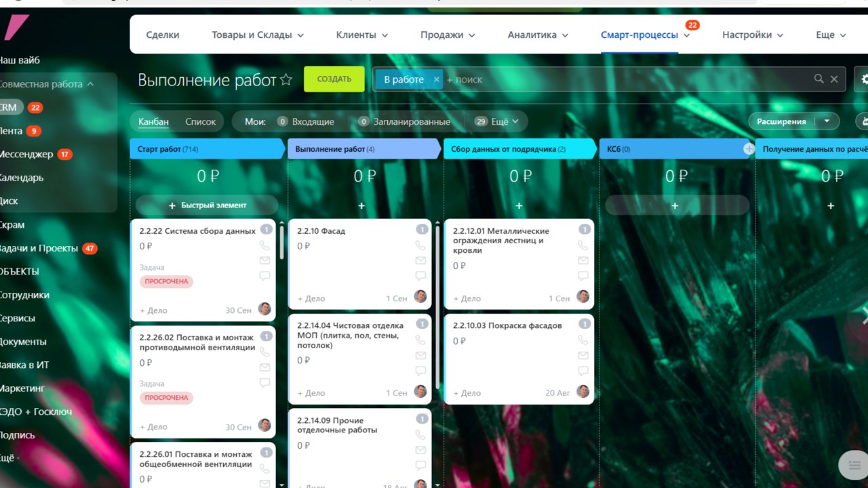Expand the Ещё counter dropdown with 29

coord(498,121)
